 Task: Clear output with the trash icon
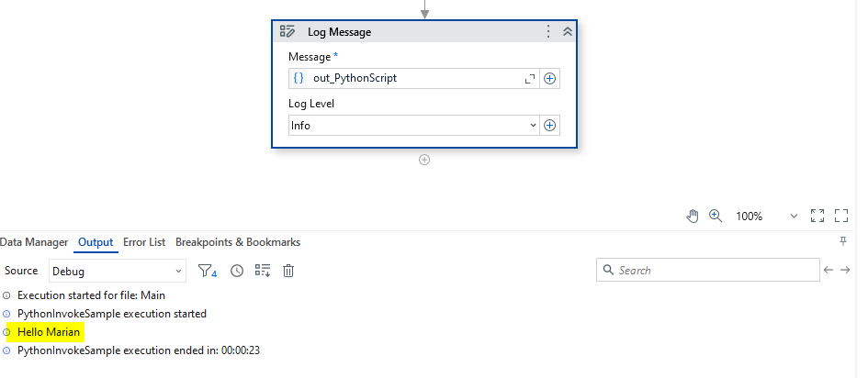coord(288,271)
